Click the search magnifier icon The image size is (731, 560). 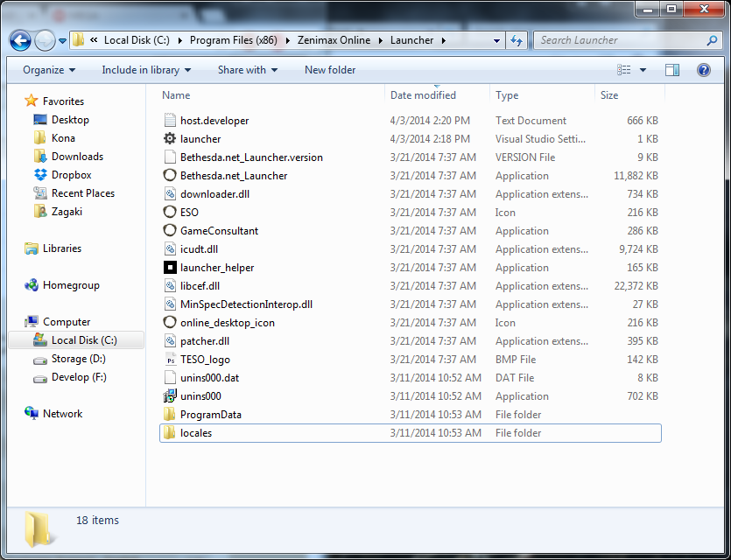712,40
